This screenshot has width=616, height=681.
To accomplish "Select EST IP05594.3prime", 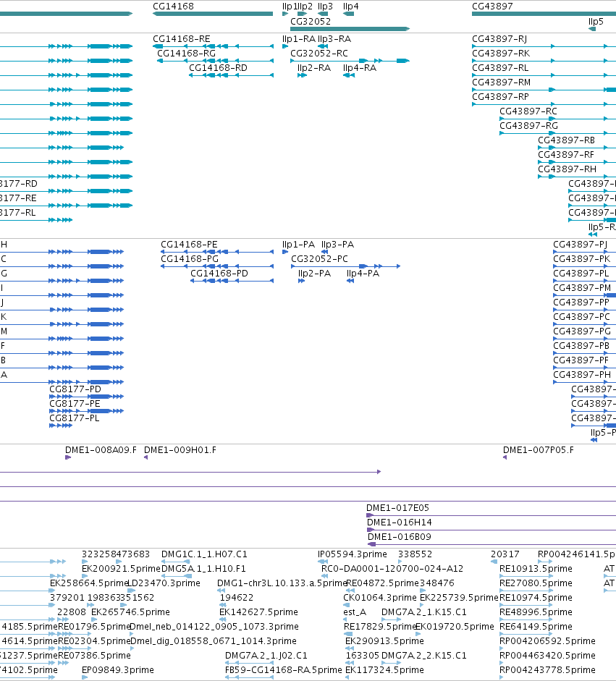I will pyautogui.click(x=323, y=562).
